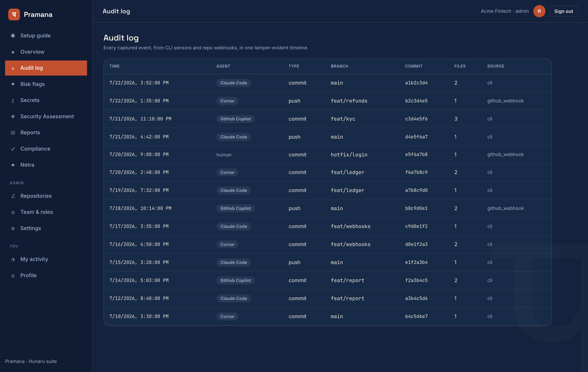Click the Repositories branch icon
The width and height of the screenshot is (588, 372).
[x=13, y=196]
